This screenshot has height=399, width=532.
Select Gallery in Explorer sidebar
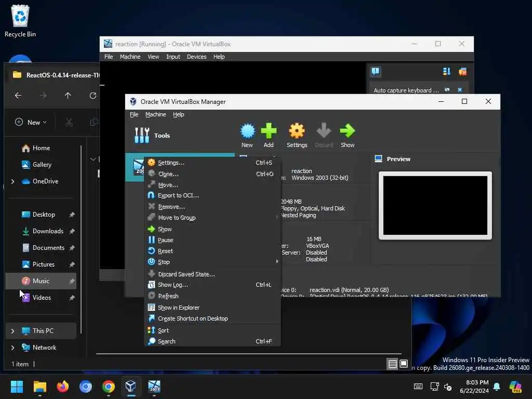(x=41, y=165)
